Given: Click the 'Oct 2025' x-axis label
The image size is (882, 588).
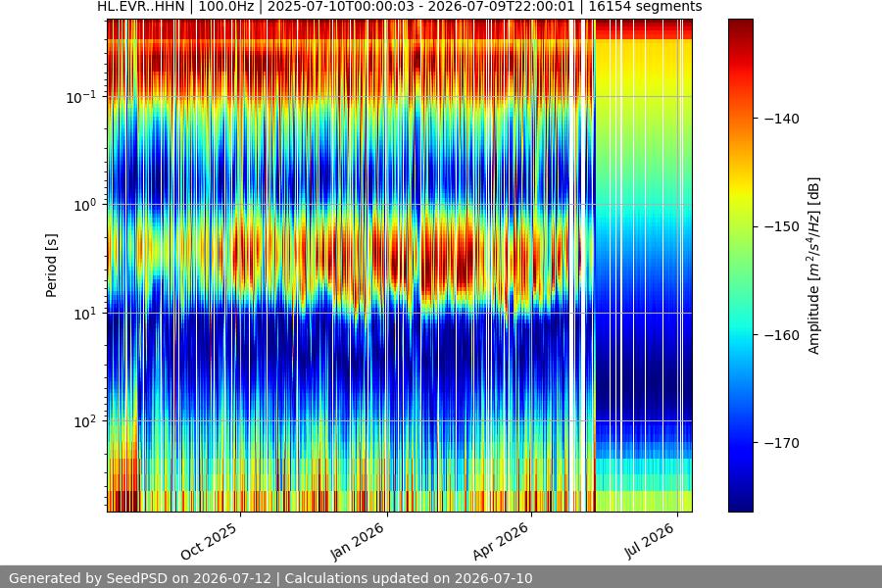Looking at the screenshot, I should tap(209, 541).
